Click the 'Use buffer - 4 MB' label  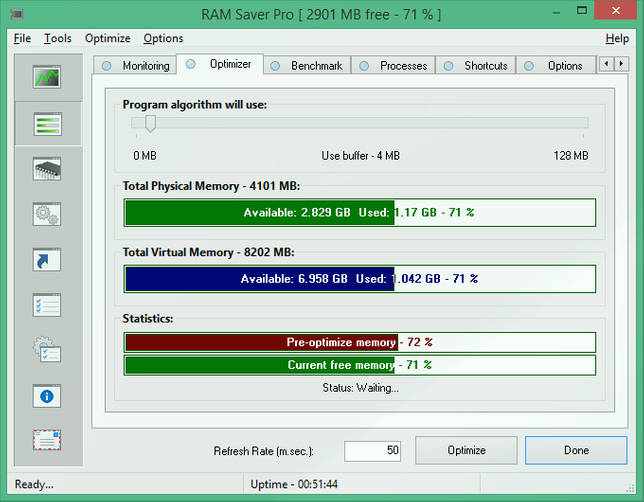tap(361, 156)
